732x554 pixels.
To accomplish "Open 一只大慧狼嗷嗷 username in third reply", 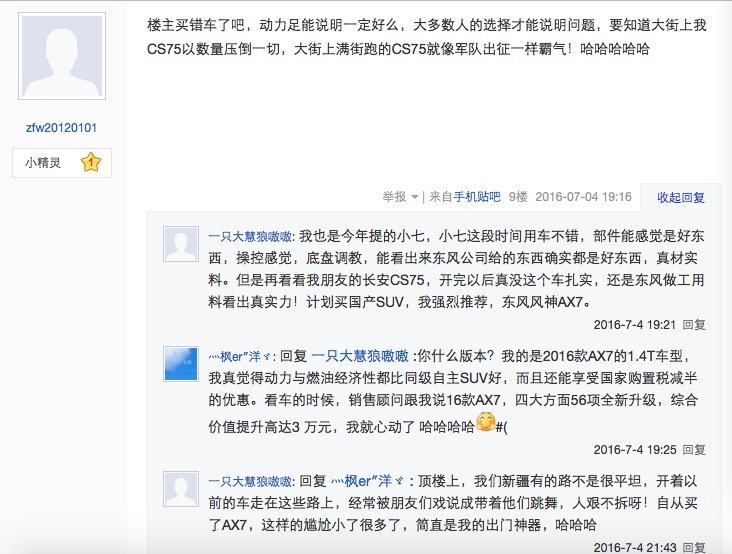I will pos(250,481).
